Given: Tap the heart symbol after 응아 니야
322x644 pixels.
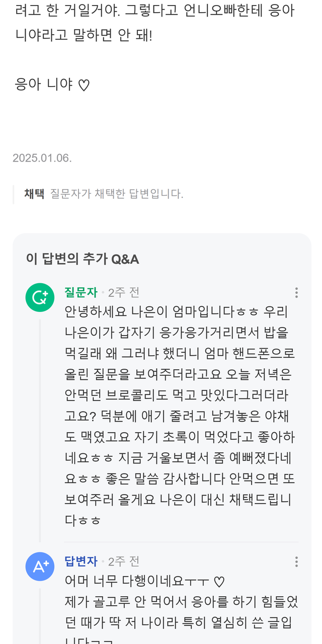Looking at the screenshot, I should point(84,86).
